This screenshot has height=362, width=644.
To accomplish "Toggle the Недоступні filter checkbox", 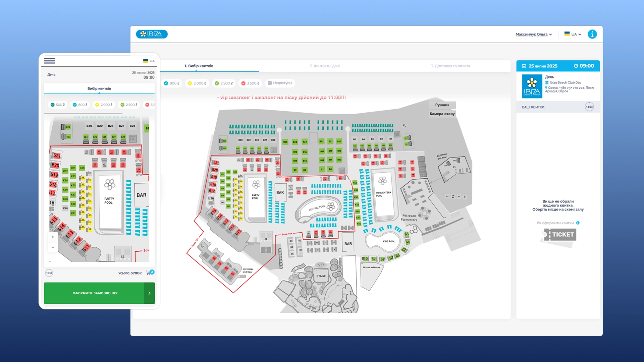I will 270,83.
